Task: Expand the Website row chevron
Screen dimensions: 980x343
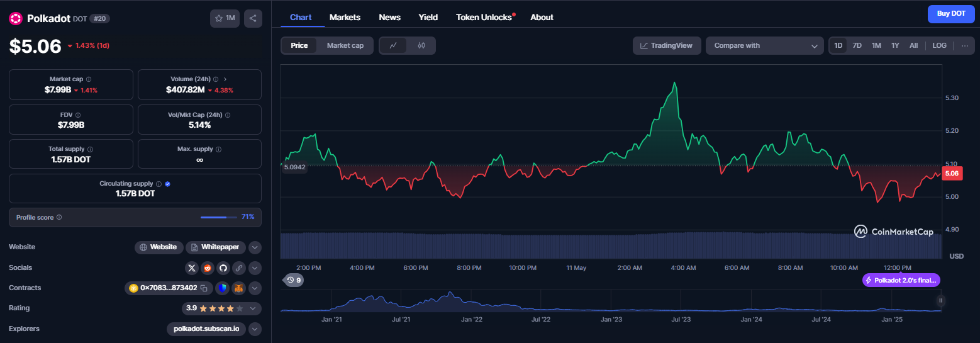Action: [x=255, y=247]
